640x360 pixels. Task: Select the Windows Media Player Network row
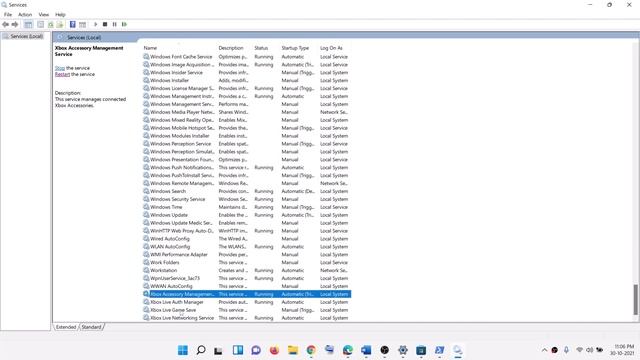coord(247,112)
